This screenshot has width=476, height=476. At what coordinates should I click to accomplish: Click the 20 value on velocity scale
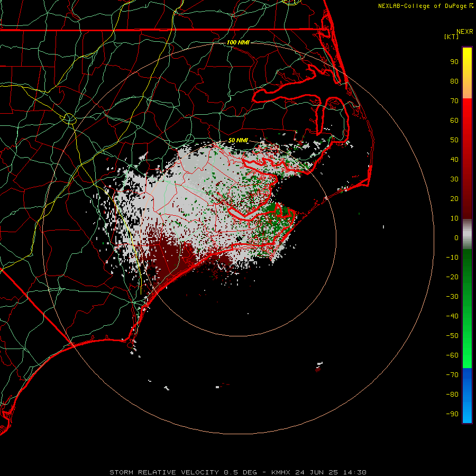coord(454,199)
